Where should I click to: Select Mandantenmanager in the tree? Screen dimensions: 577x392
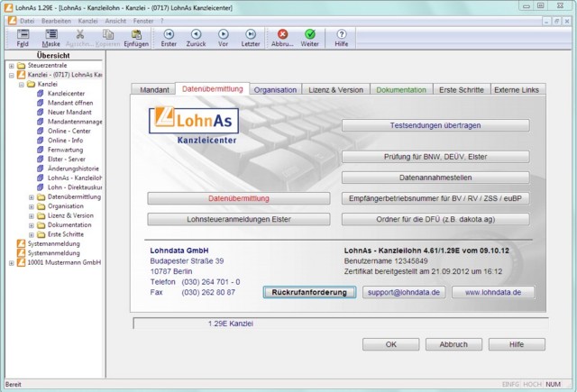75,122
